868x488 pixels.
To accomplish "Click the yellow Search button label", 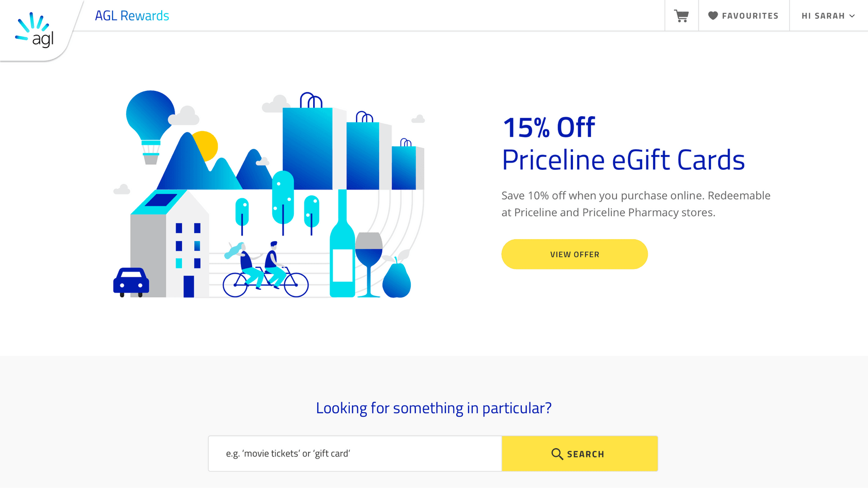I will (x=585, y=454).
